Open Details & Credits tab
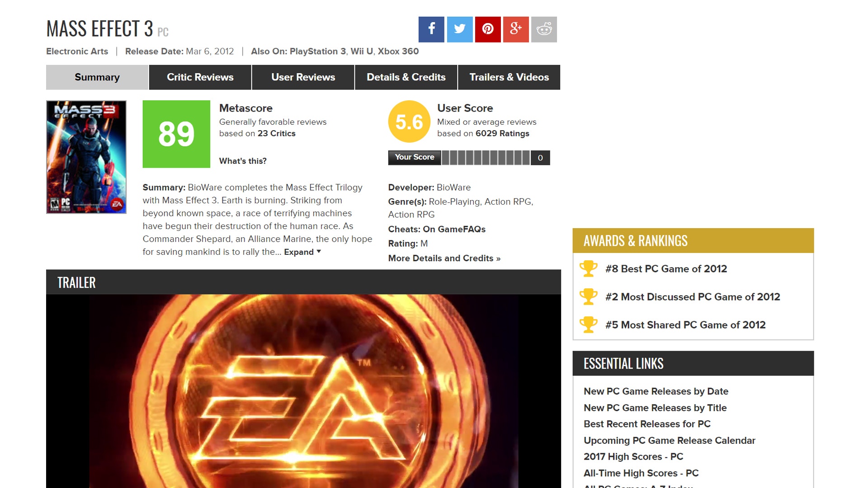Image resolution: width=868 pixels, height=488 pixels. (x=406, y=77)
